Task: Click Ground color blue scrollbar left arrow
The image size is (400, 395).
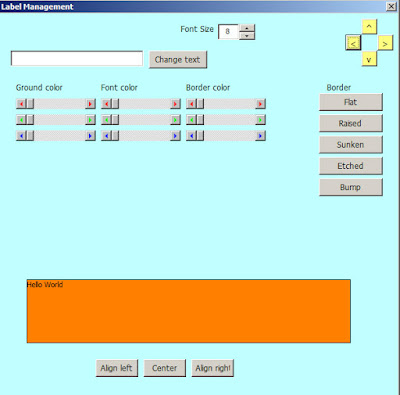Action: [x=21, y=136]
